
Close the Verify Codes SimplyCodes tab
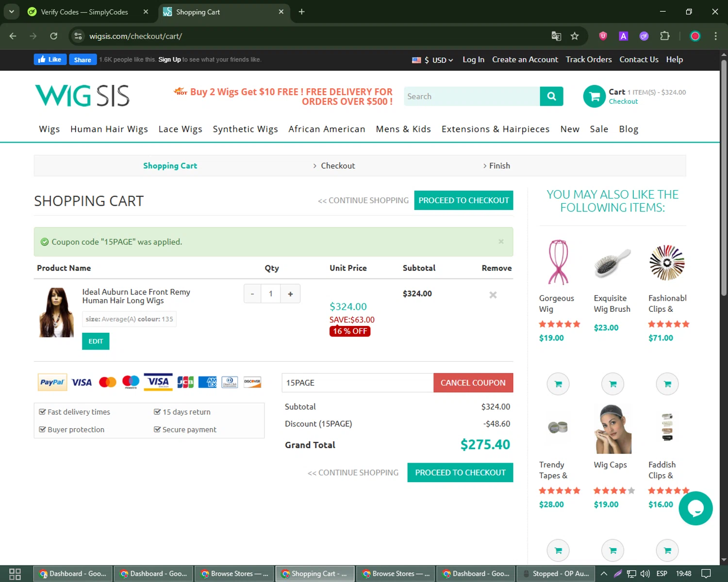pos(146,12)
